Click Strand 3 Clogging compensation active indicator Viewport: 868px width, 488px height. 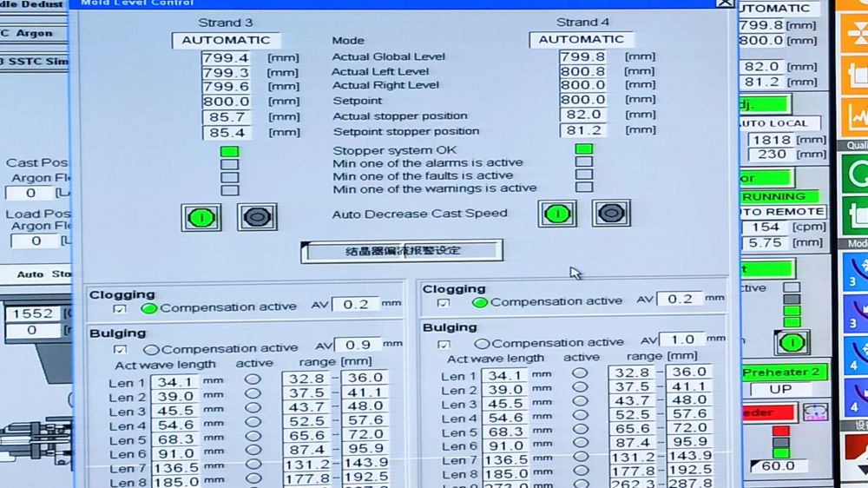[x=149, y=308]
